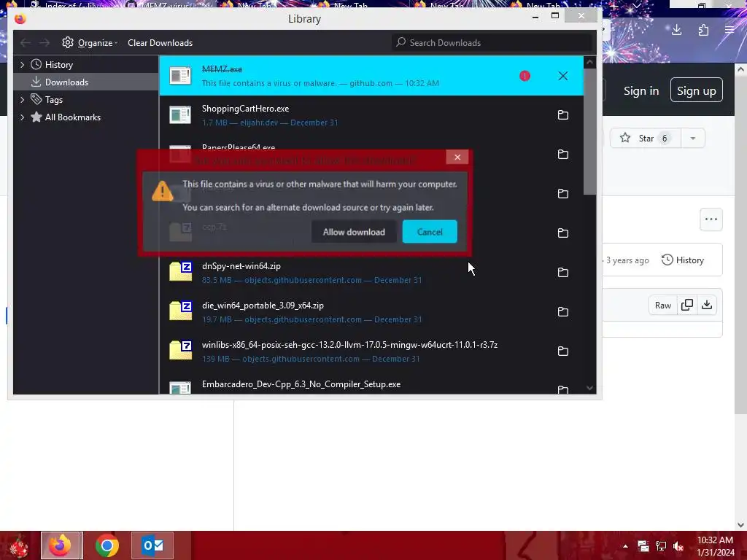Screen dimensions: 747x560
Task: Click the Organize gear icon
Action: click(x=68, y=42)
